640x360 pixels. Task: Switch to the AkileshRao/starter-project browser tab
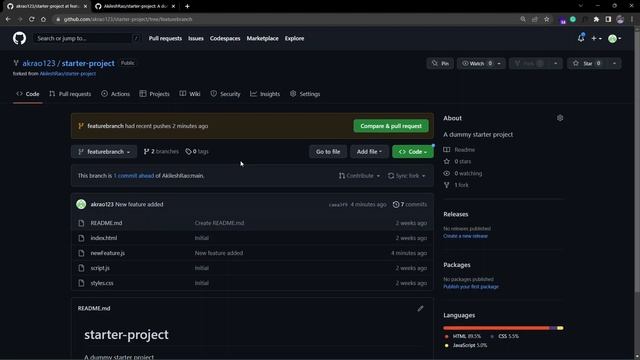136,6
